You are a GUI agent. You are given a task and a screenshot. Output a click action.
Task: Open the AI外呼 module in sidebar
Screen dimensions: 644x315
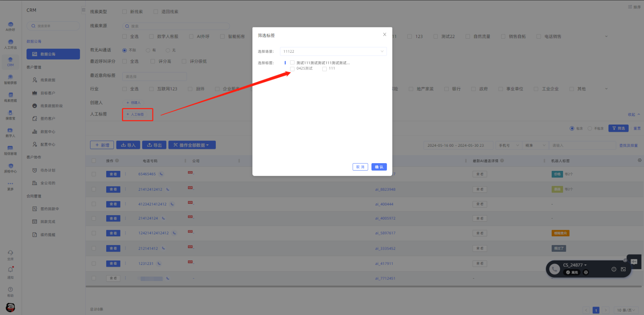(x=10, y=26)
